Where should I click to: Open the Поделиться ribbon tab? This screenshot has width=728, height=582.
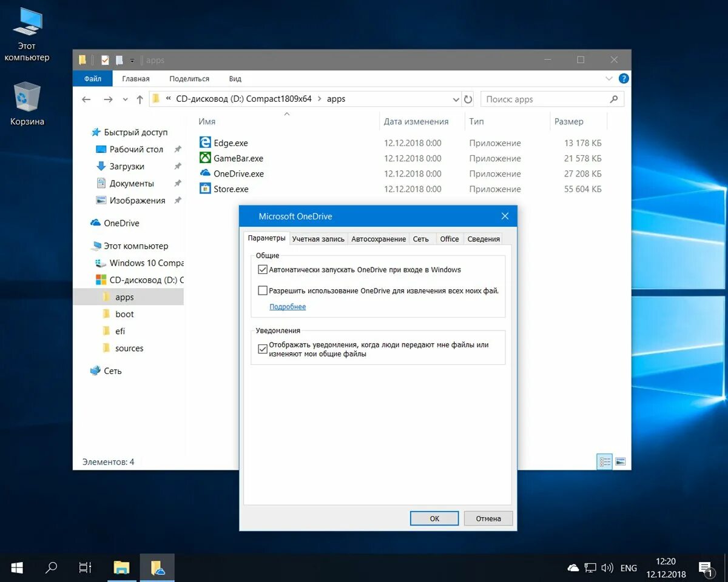pyautogui.click(x=189, y=79)
